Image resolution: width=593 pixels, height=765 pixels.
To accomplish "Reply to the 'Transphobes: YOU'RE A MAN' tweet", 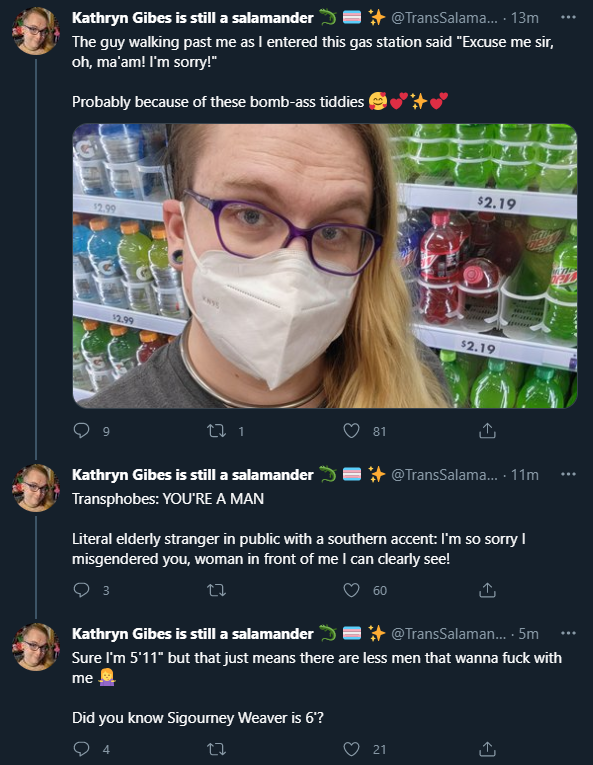I will click(82, 590).
